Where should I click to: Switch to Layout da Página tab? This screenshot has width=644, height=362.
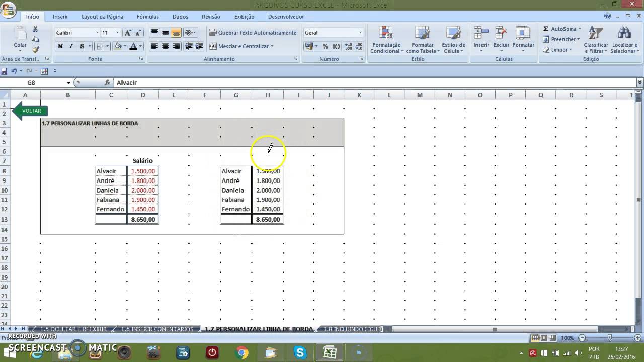102,17
